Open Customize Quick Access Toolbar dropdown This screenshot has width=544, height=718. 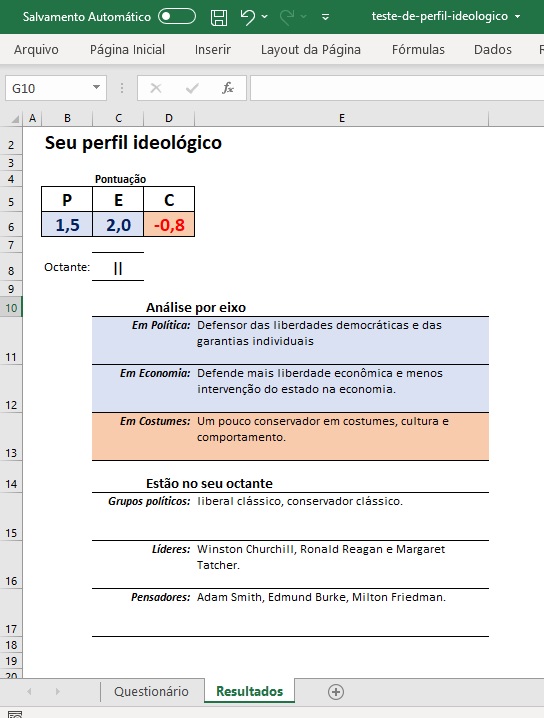point(326,17)
